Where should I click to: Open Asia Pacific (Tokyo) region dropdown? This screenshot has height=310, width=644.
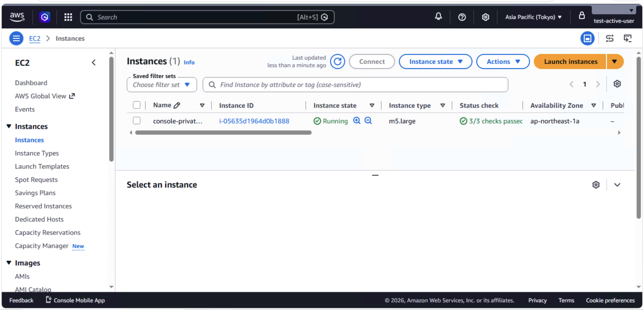533,17
